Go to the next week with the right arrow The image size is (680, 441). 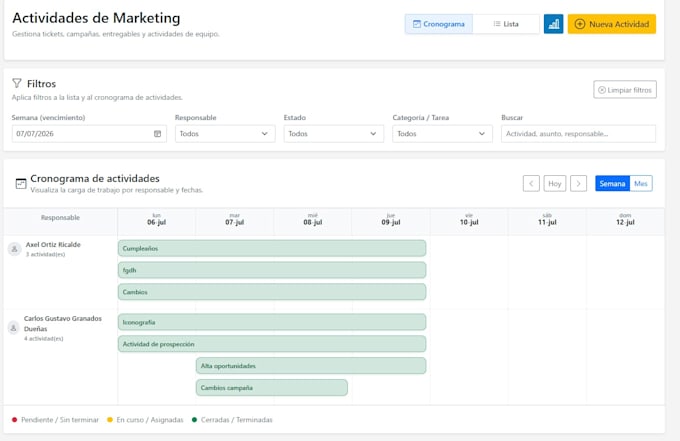pyautogui.click(x=579, y=183)
